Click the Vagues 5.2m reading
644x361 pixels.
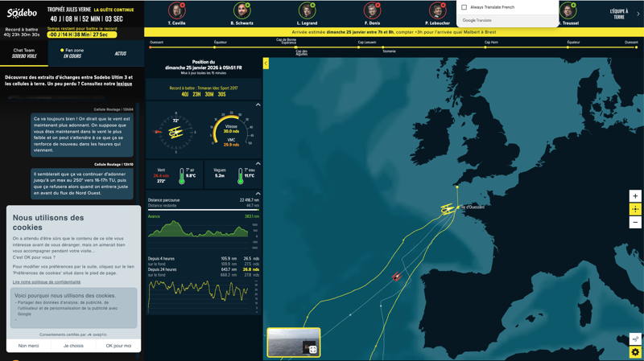coord(220,173)
